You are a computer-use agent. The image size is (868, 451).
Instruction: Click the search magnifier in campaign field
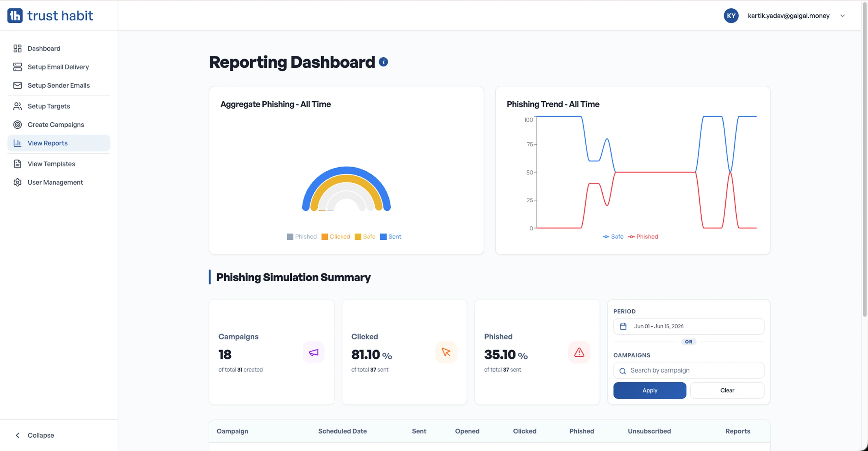(622, 371)
